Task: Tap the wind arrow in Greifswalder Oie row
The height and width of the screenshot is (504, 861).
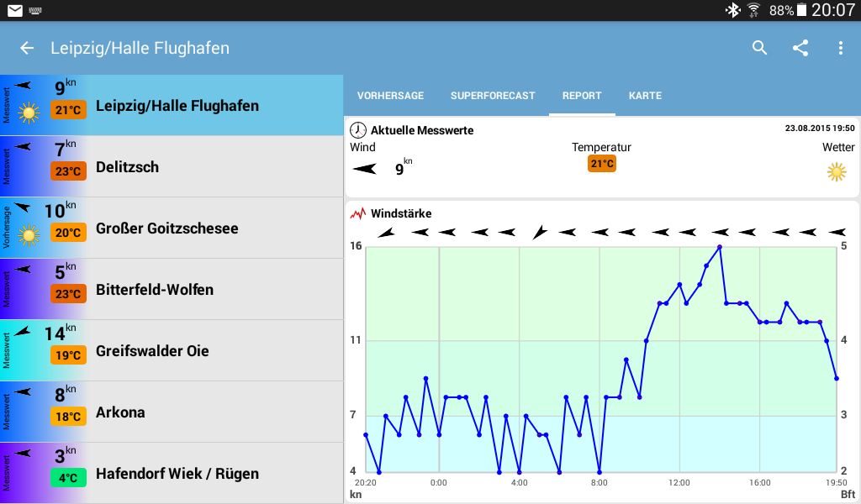Action: pyautogui.click(x=23, y=331)
